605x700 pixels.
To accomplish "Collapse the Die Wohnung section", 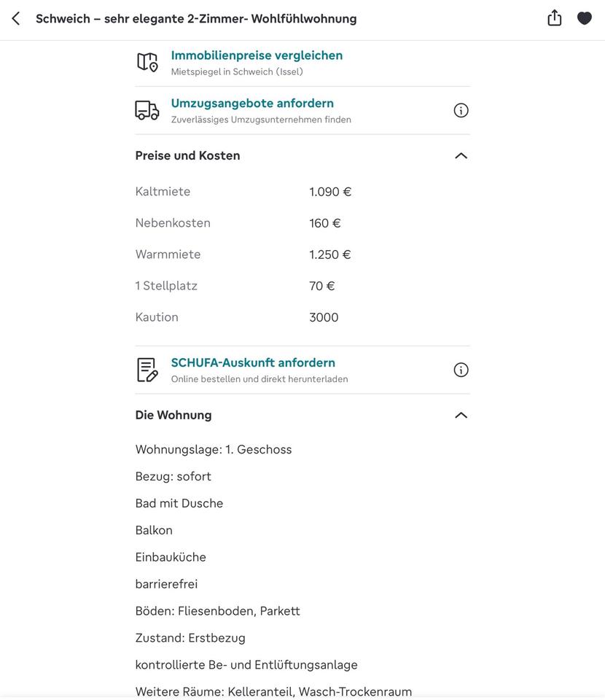I will tap(461, 415).
